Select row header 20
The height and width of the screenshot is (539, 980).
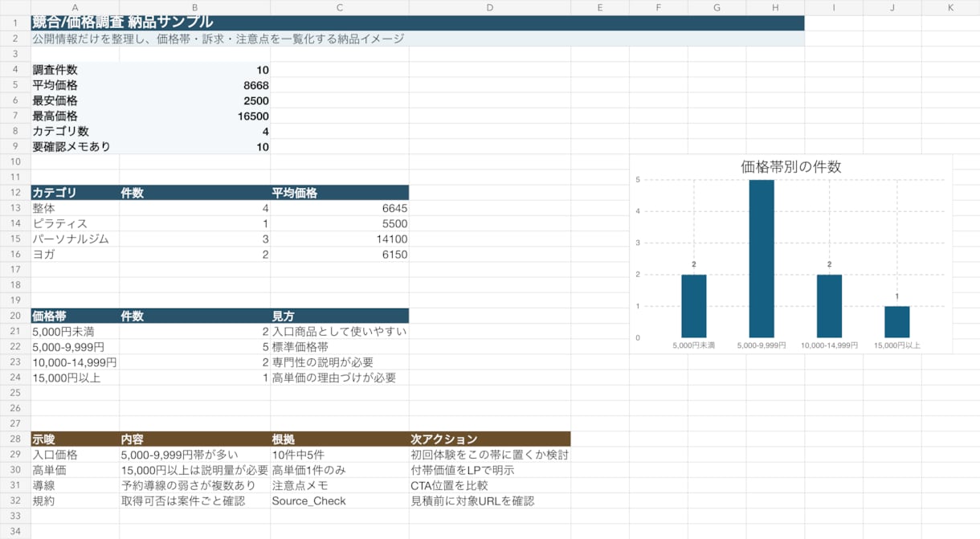pyautogui.click(x=15, y=316)
